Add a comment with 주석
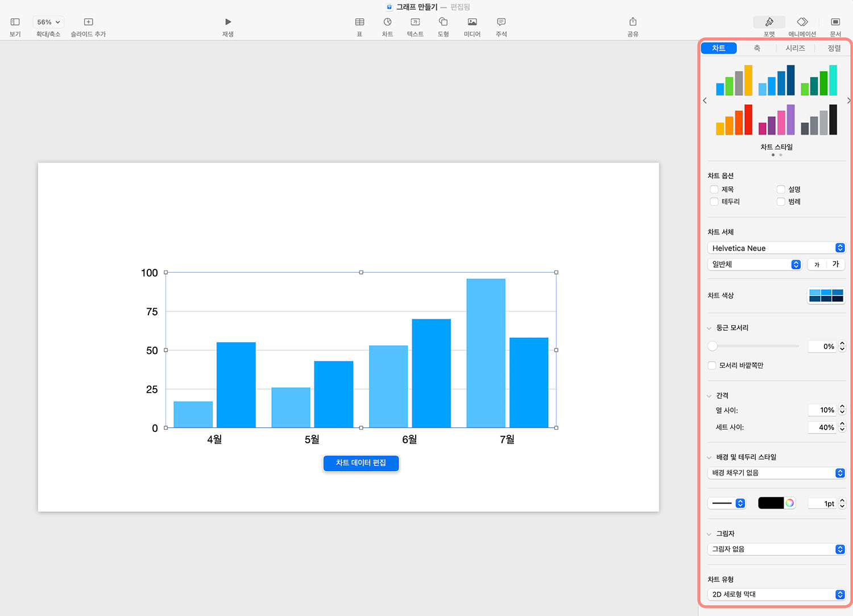 [x=501, y=22]
